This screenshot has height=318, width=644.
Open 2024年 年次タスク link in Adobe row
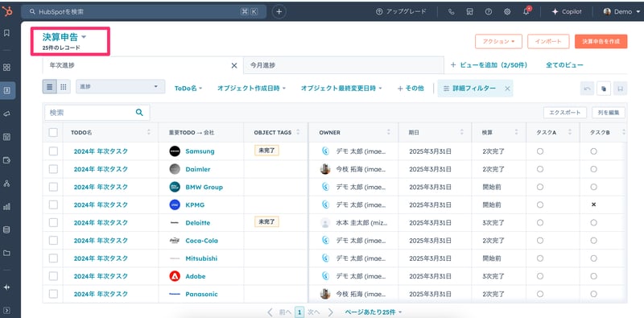[101, 276]
